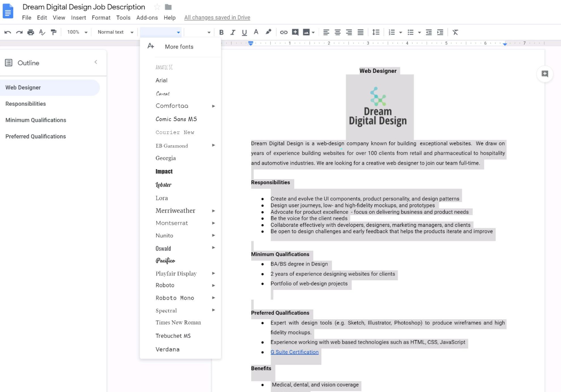Redo the last action
561x392 pixels.
[19, 32]
